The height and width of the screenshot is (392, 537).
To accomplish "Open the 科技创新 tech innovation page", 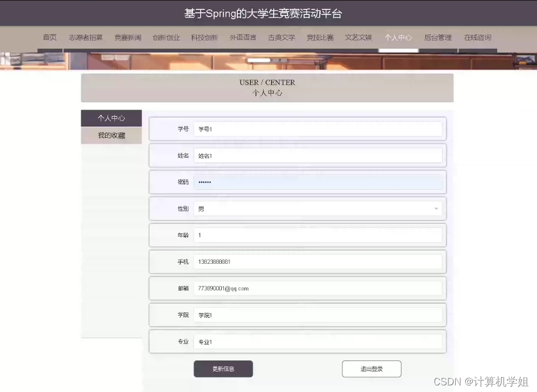I will (205, 38).
